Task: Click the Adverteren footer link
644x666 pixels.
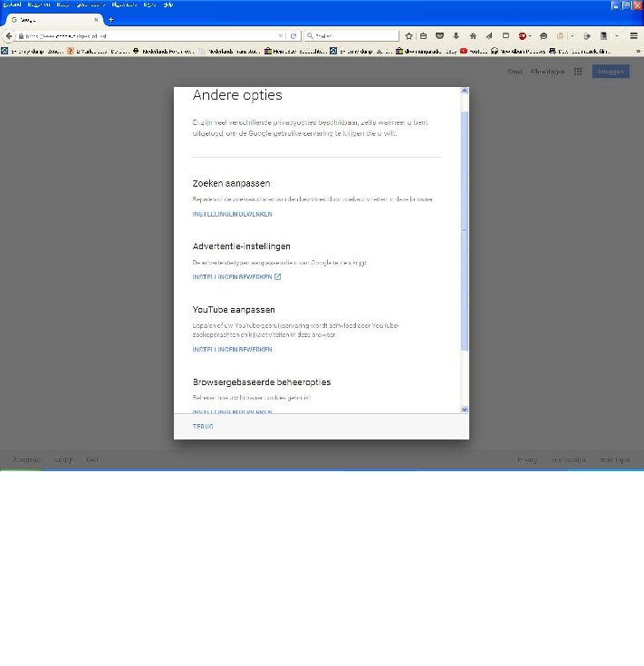Action: 27,460
